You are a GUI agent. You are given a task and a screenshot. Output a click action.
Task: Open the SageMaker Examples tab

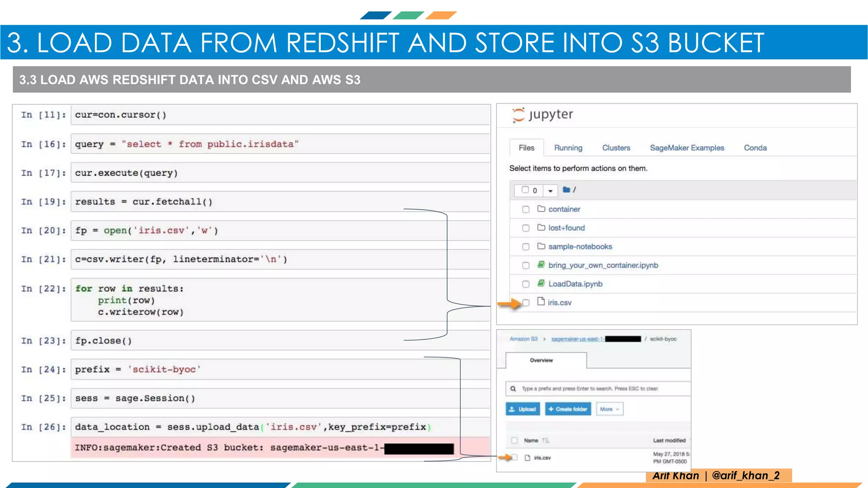coord(687,148)
